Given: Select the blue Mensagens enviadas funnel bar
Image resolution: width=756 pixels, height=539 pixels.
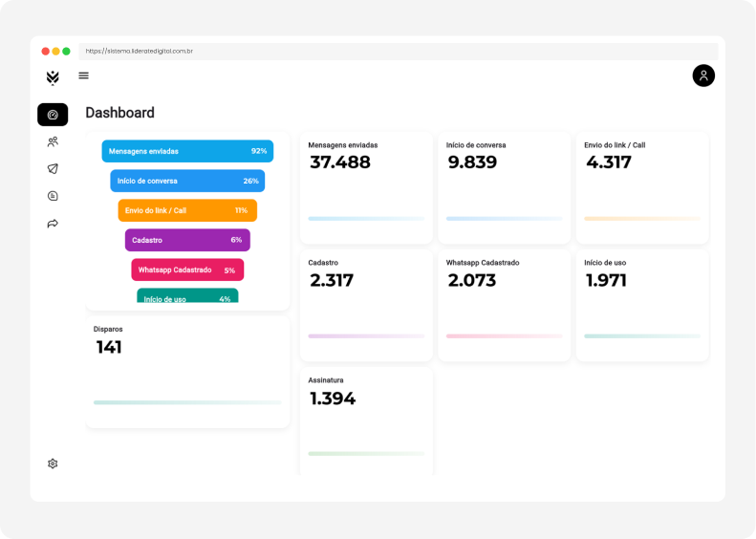Looking at the screenshot, I should [x=187, y=151].
